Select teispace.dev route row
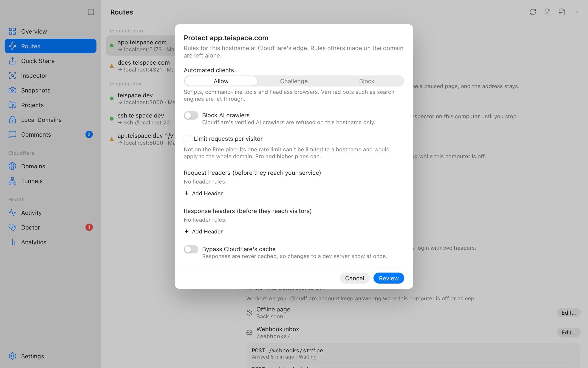 140,99
